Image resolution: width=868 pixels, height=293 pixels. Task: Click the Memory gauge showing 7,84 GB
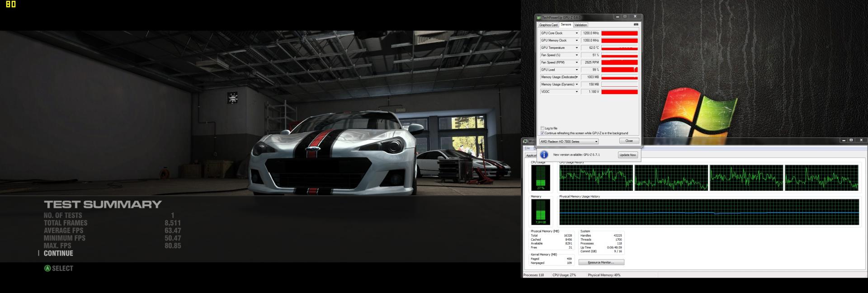[x=541, y=212]
